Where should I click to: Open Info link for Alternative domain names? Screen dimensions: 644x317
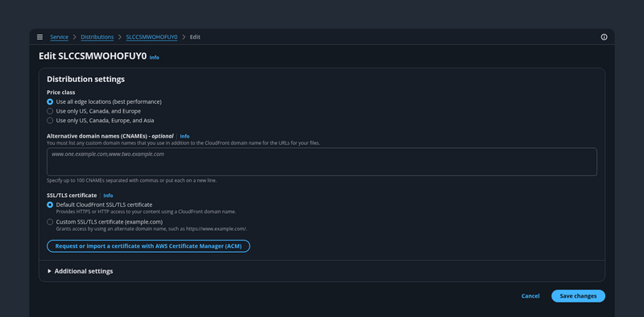click(x=184, y=136)
